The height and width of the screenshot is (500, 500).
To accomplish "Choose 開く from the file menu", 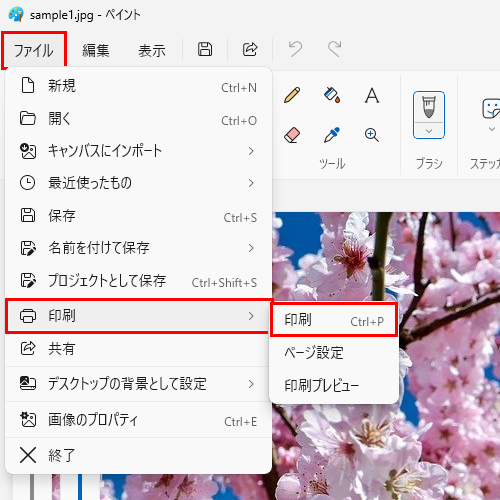I will coord(138,118).
